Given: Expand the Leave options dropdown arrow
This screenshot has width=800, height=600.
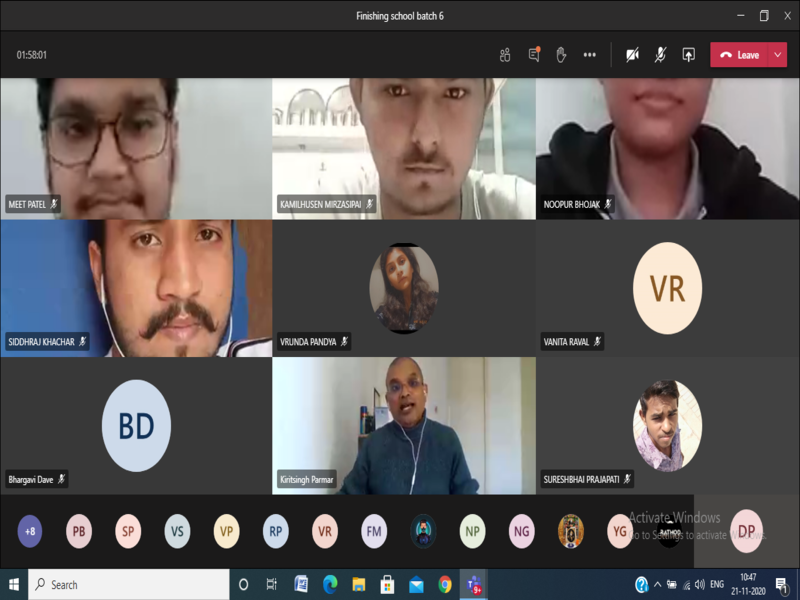Looking at the screenshot, I should (x=778, y=55).
